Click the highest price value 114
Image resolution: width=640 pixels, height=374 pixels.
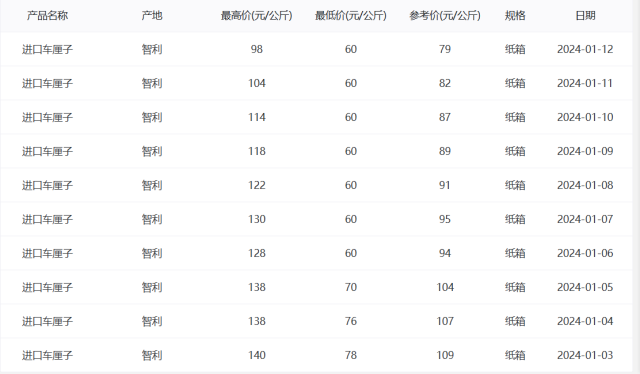click(257, 117)
